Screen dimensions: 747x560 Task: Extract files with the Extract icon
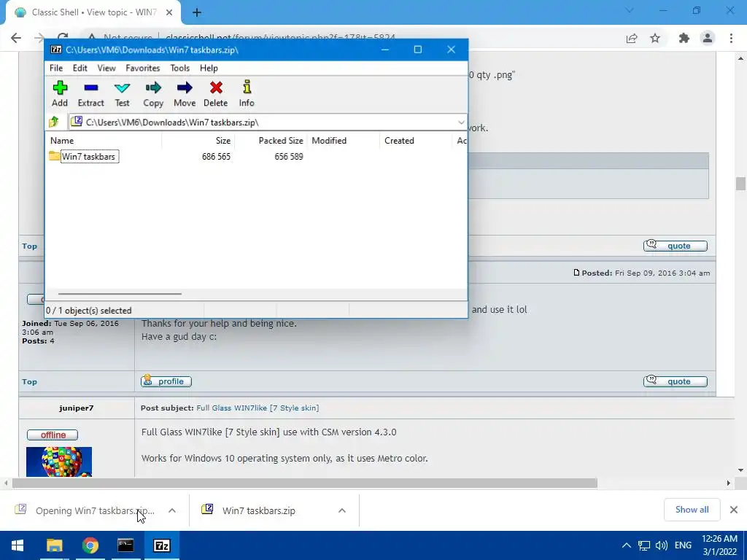pyautogui.click(x=90, y=94)
